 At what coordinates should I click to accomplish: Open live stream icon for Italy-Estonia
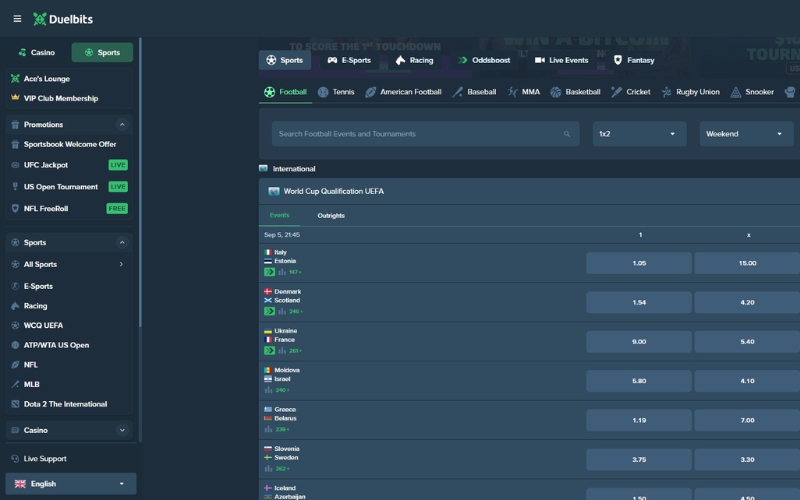tap(269, 272)
